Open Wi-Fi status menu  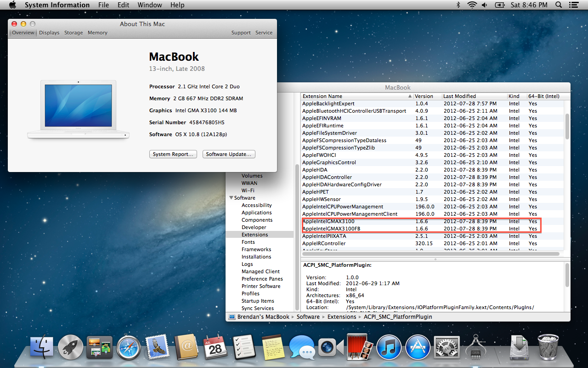pyautogui.click(x=472, y=5)
